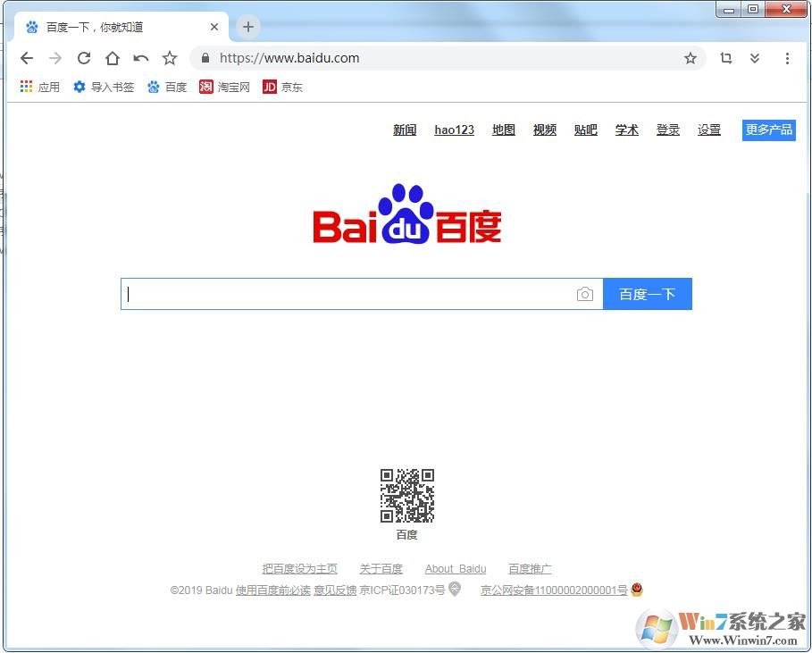Open the 淘宝网 bookmark
The width and height of the screenshot is (812, 653).
(x=222, y=87)
